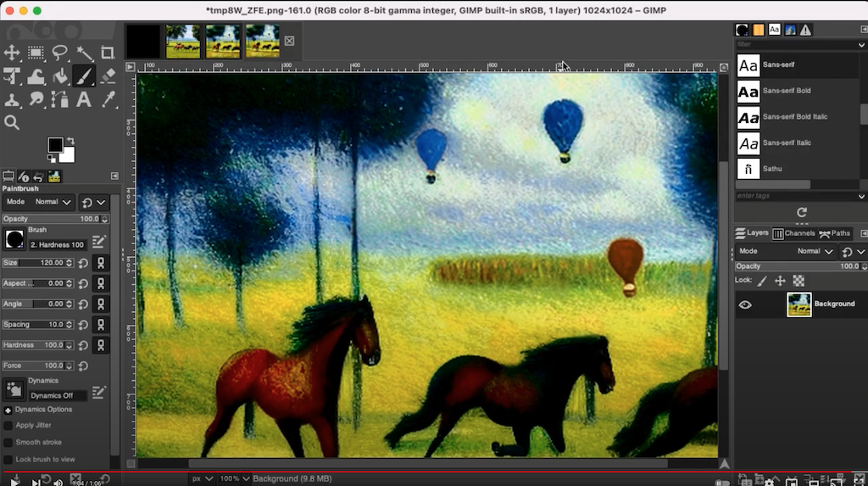This screenshot has width=868, height=486.
Task: Toggle link Aspect ratio to brush native
Action: [101, 284]
